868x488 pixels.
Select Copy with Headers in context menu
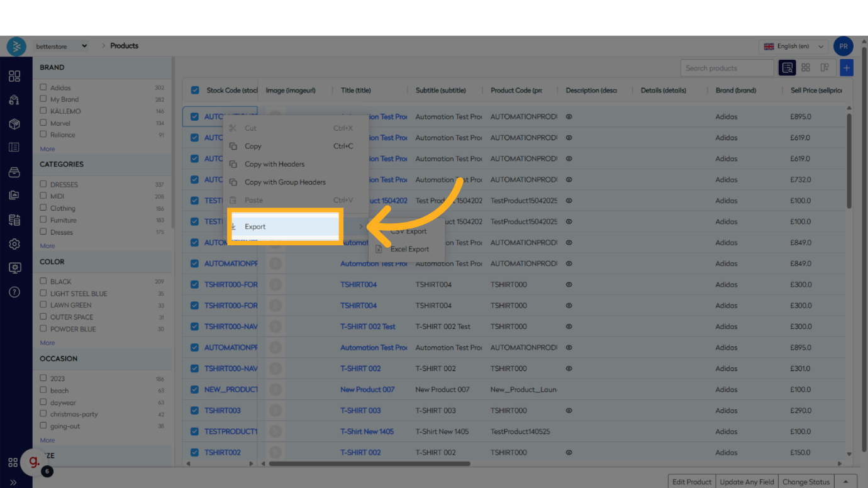click(x=274, y=164)
